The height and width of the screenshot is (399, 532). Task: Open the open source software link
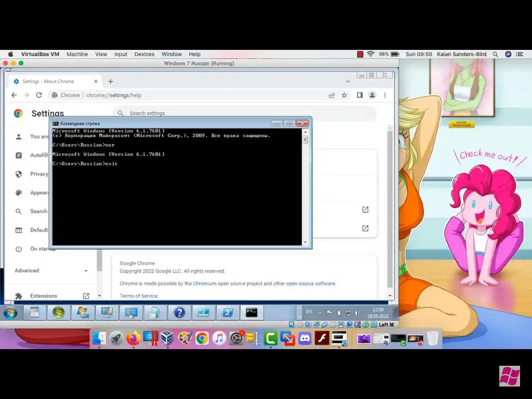pos(311,284)
